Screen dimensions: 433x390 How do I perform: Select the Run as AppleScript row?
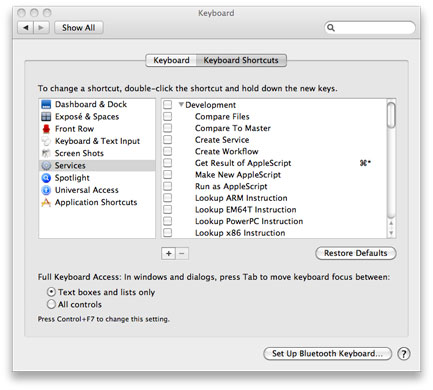(275, 186)
